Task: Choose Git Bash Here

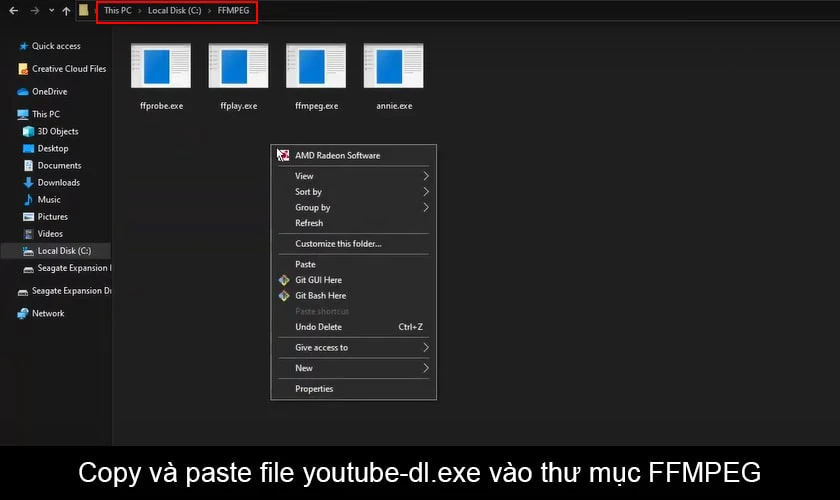Action: [354, 296]
